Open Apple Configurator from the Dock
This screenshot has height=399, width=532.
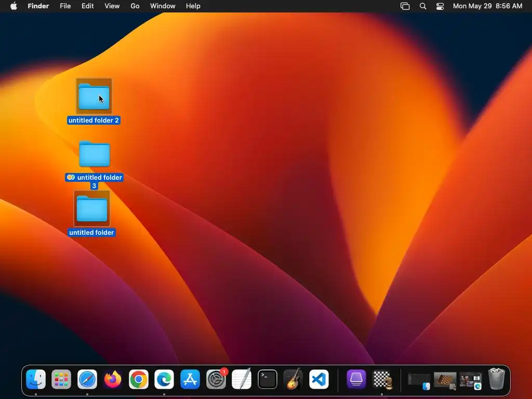[x=356, y=379]
